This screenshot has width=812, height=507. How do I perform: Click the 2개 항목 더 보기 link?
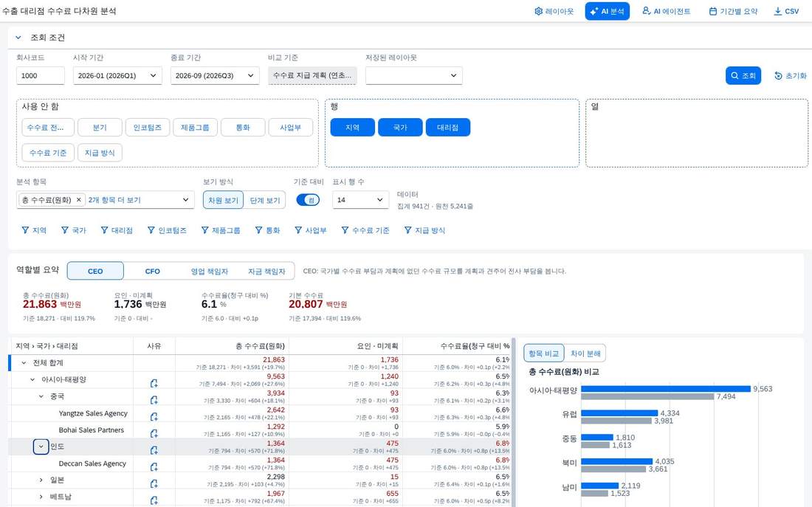click(x=114, y=200)
